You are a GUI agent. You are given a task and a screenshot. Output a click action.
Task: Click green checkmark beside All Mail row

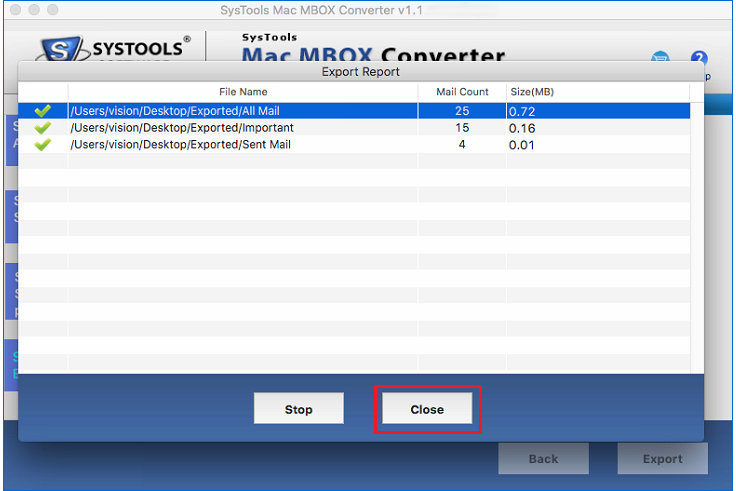(x=42, y=111)
